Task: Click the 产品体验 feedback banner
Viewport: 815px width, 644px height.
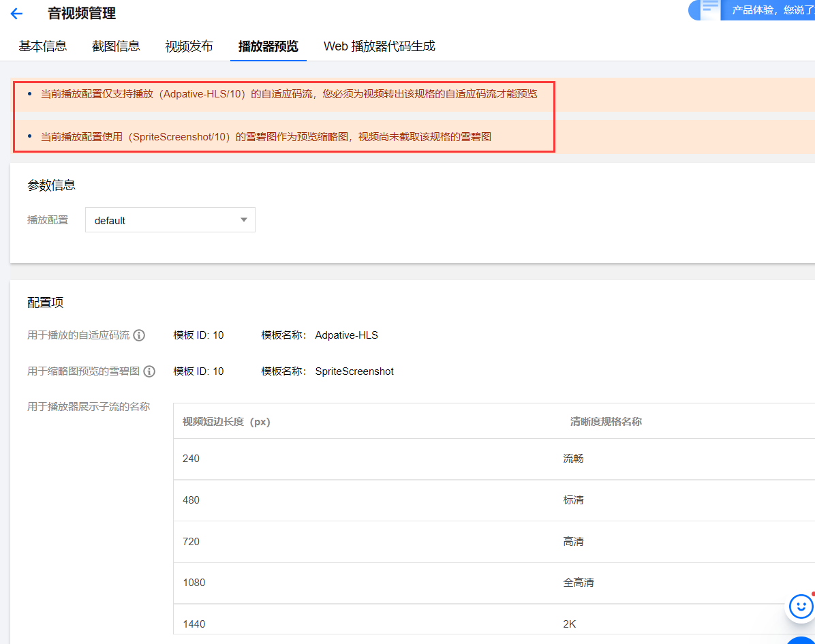Action: point(752,10)
